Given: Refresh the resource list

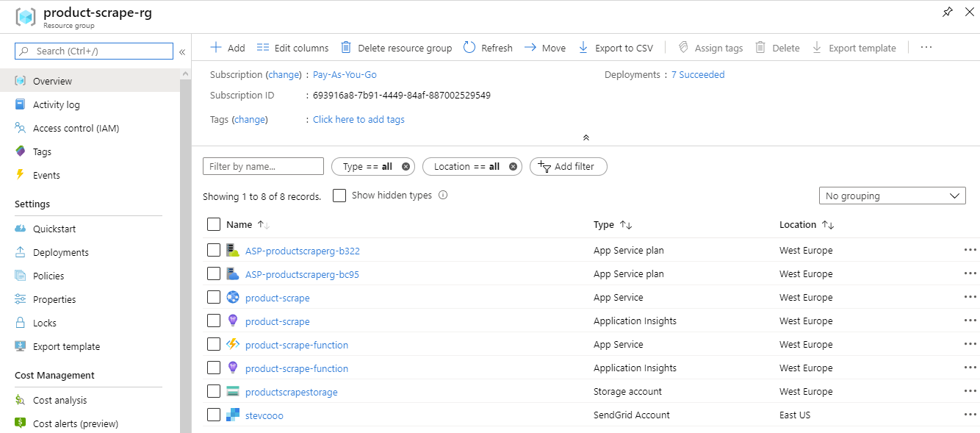Looking at the screenshot, I should tap(488, 48).
